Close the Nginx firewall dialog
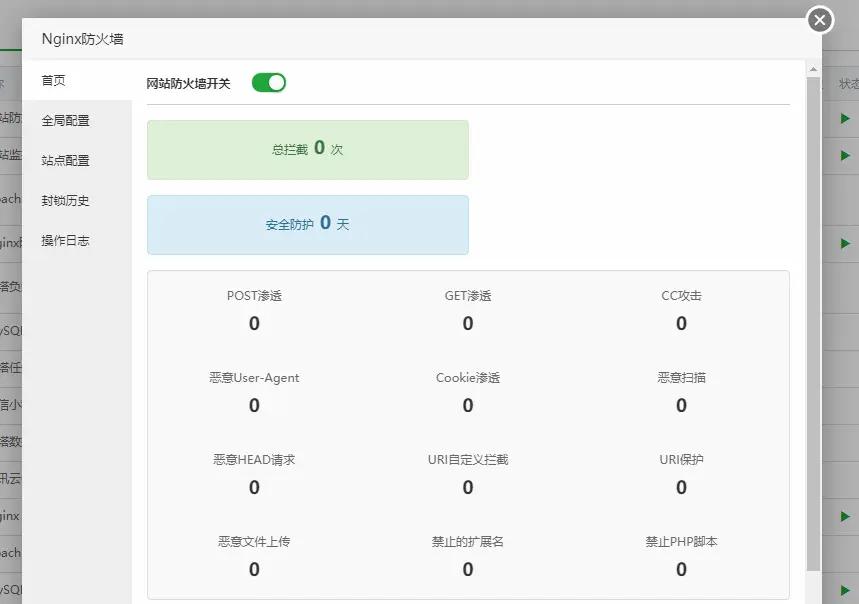The image size is (859, 604). tap(820, 20)
